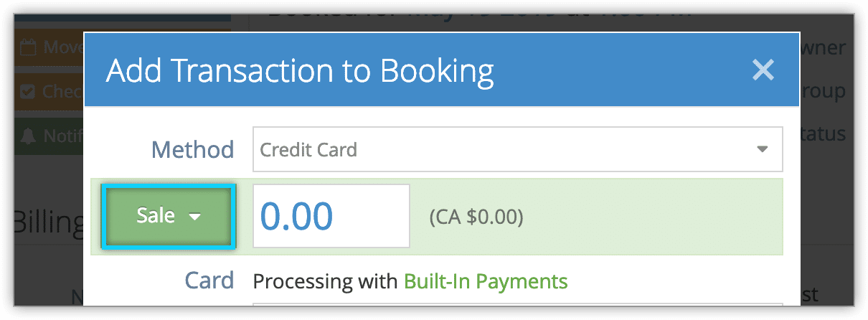Image resolution: width=868 pixels, height=320 pixels.
Task: Select the Credit Card method field
Action: coord(517,150)
